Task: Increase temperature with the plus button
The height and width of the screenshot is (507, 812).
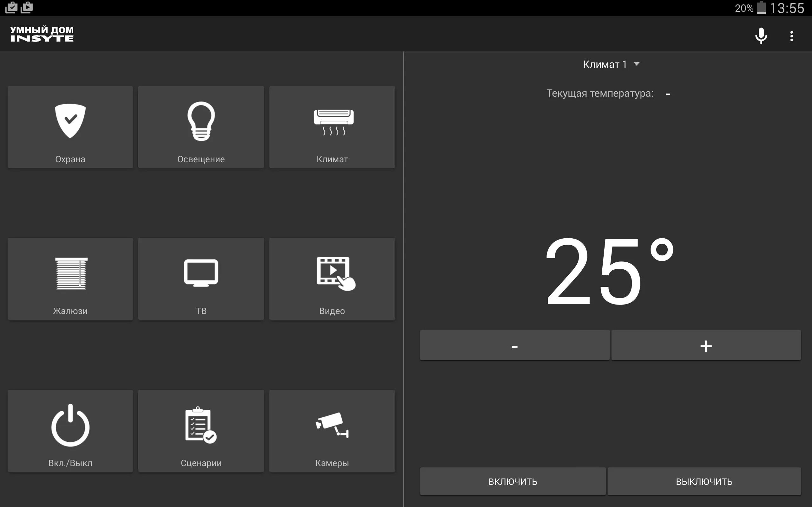Action: pos(706,345)
